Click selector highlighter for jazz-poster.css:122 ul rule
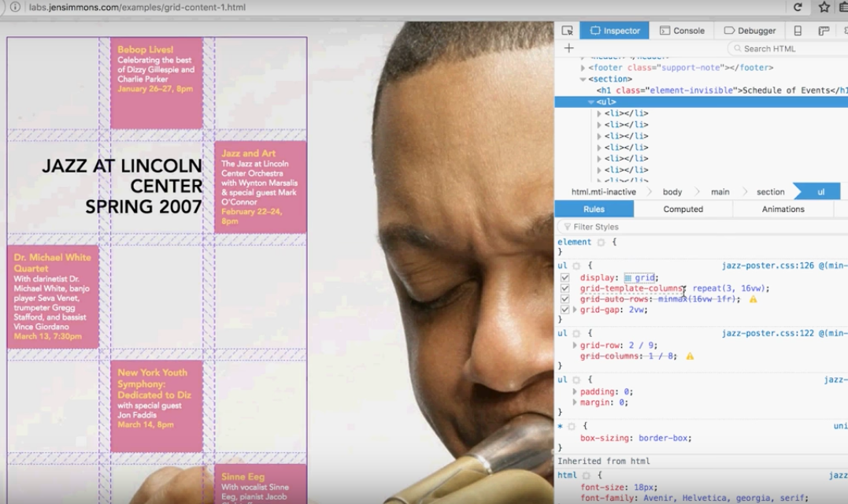 click(576, 334)
